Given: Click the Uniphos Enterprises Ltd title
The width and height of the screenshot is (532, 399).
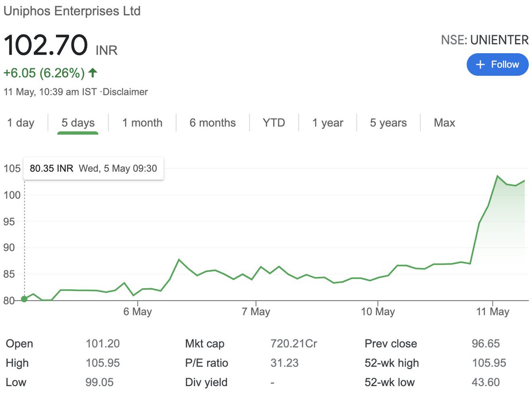Looking at the screenshot, I should (72, 11).
